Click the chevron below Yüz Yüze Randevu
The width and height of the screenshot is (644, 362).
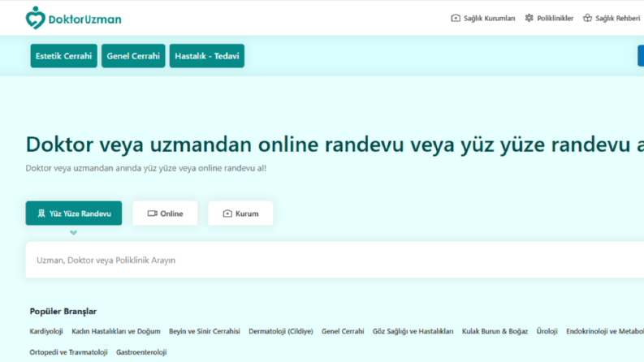click(x=74, y=233)
